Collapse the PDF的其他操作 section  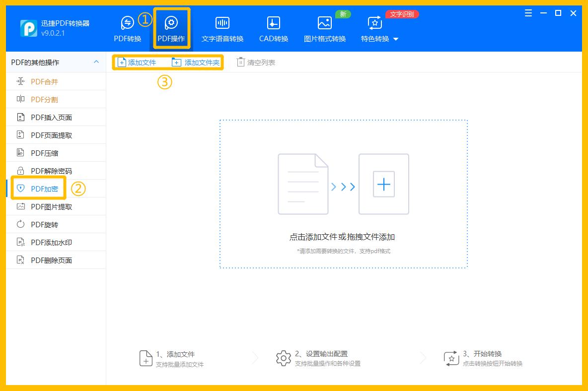coord(96,63)
